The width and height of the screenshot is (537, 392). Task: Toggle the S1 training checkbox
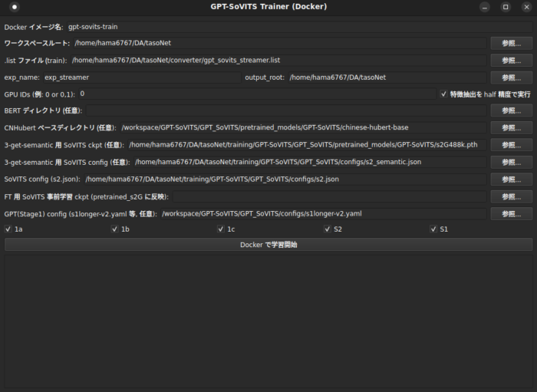[x=433, y=229]
